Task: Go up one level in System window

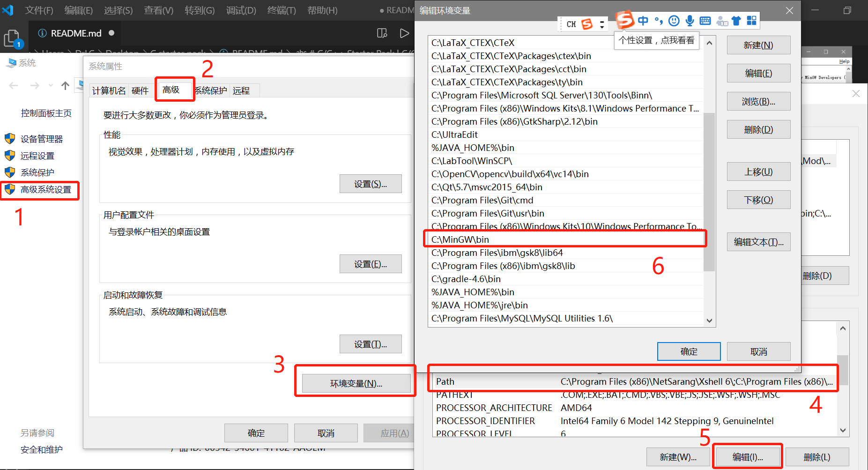Action: coord(65,85)
